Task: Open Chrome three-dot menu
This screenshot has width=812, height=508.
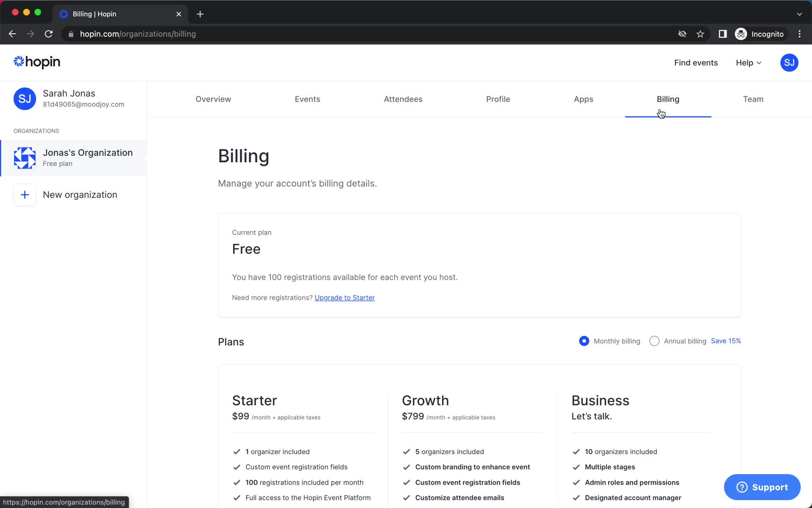Action: click(799, 34)
